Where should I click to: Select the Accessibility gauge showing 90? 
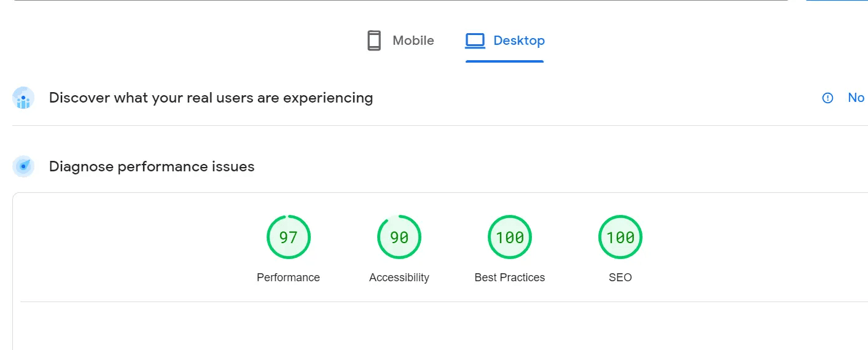(x=399, y=237)
